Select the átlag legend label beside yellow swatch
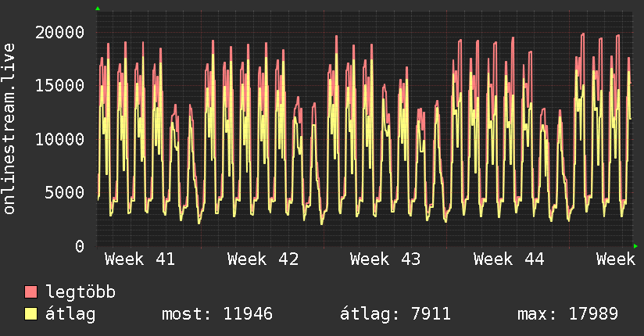This screenshot has height=336, width=644. [x=70, y=315]
